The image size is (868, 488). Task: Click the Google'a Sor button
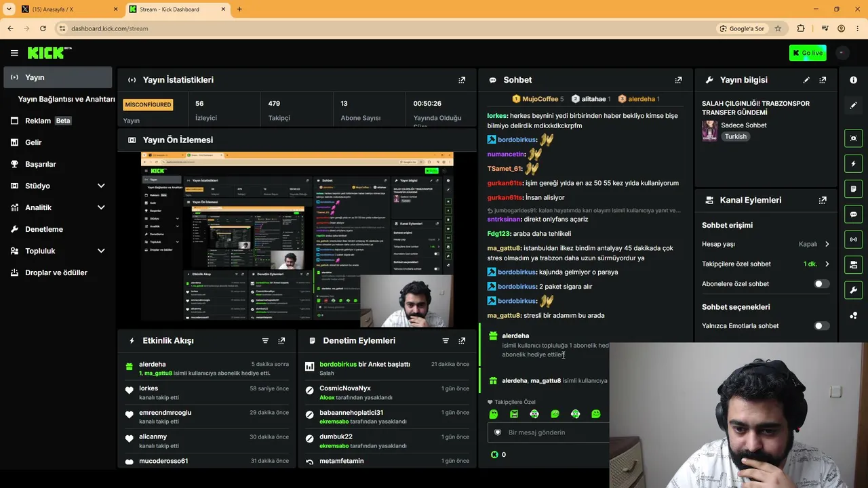742,28
